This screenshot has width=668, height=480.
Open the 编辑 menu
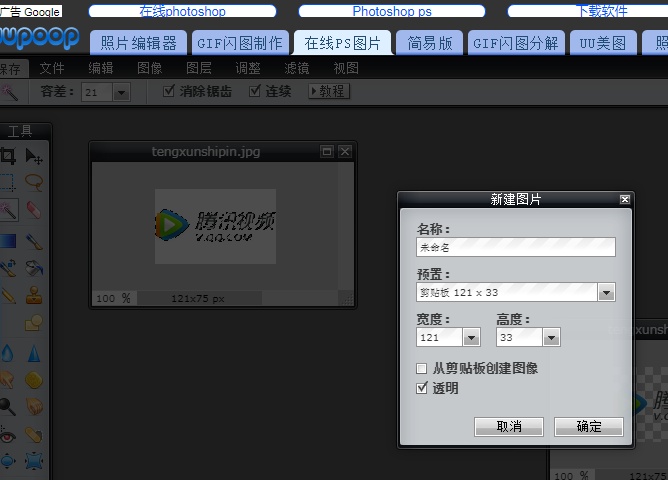coord(101,68)
